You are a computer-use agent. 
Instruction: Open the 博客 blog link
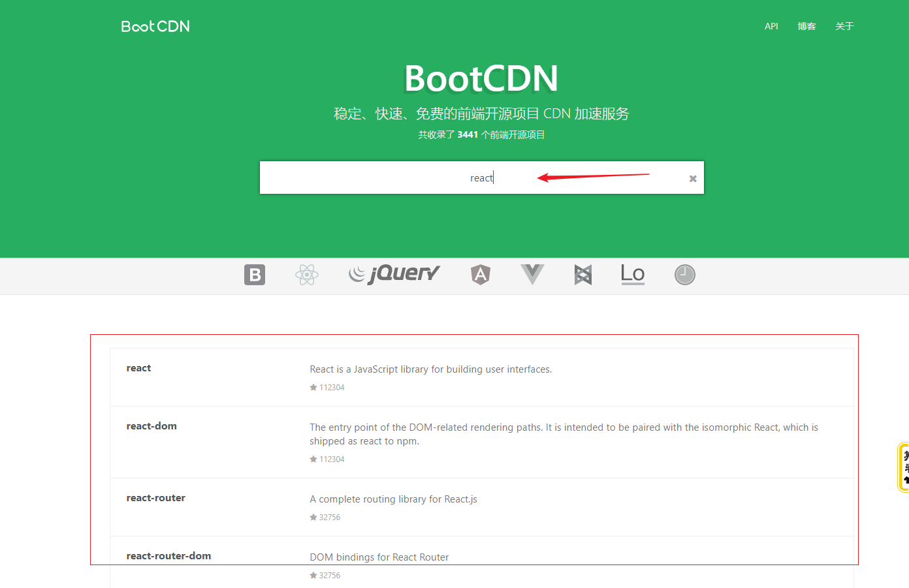[x=806, y=26]
